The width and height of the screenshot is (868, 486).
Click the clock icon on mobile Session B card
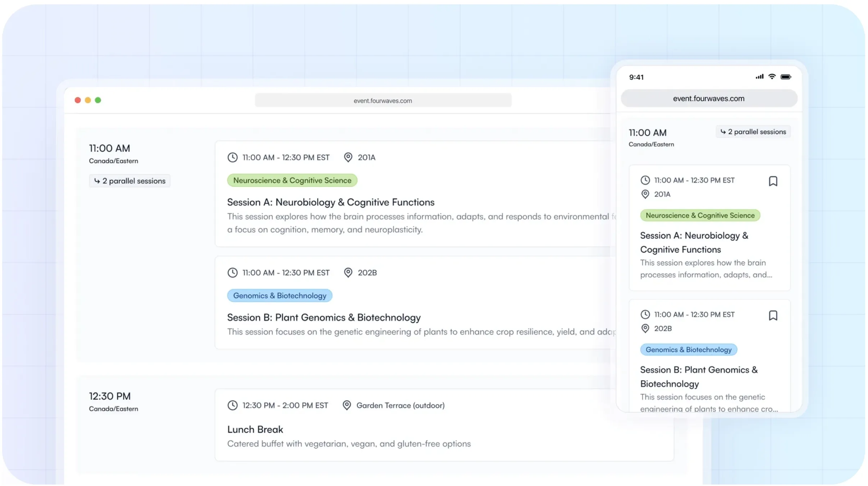click(645, 315)
